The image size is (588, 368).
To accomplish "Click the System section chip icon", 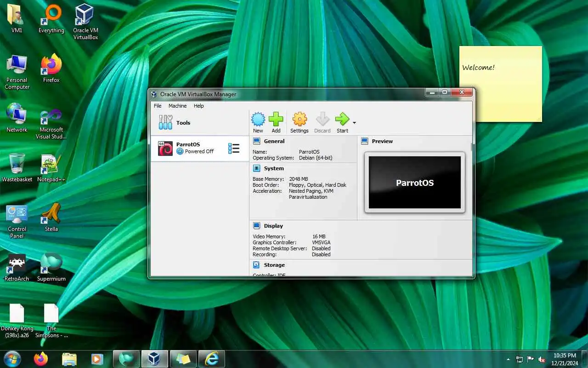I will point(257,168).
